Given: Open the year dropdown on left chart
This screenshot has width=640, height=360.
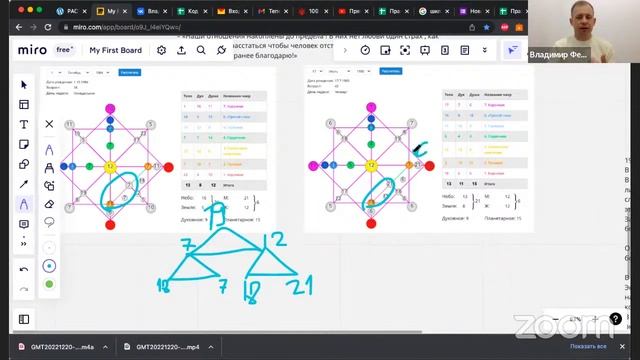Looking at the screenshot, I should click(x=102, y=73).
